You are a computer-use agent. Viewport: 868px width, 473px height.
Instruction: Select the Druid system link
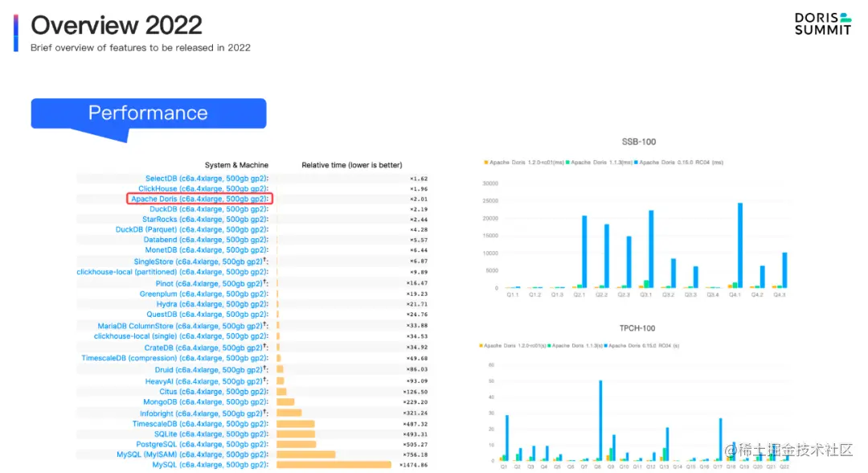coord(211,369)
